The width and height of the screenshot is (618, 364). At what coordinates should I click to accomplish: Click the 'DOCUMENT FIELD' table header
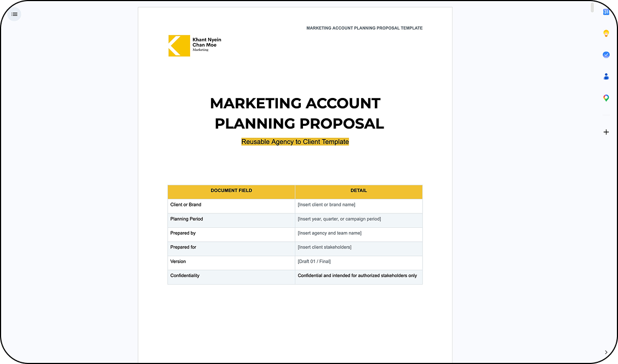(231, 192)
